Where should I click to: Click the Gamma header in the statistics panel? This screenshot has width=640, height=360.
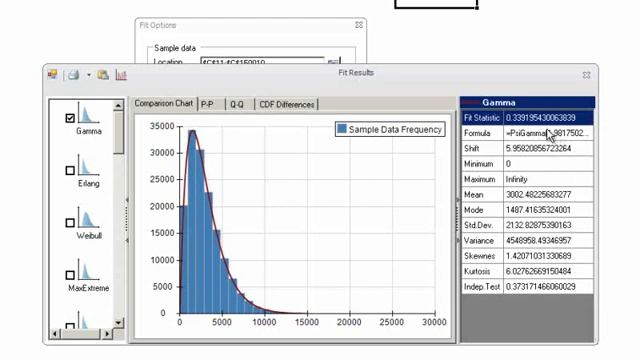click(x=527, y=102)
